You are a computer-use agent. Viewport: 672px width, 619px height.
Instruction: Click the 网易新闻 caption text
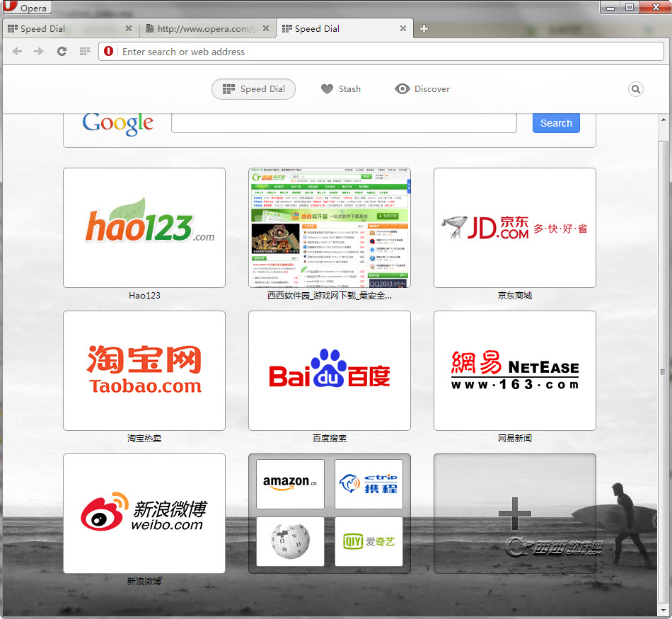(x=515, y=438)
